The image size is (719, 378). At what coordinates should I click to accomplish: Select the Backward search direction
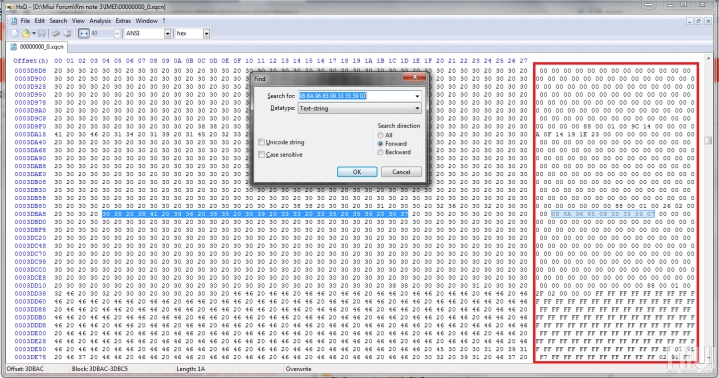(380, 152)
